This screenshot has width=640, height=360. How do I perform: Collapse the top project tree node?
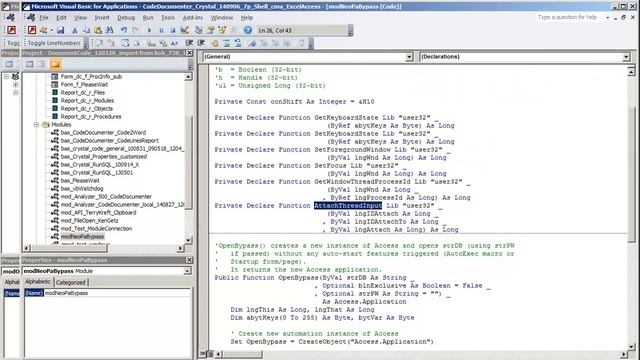[7, 76]
